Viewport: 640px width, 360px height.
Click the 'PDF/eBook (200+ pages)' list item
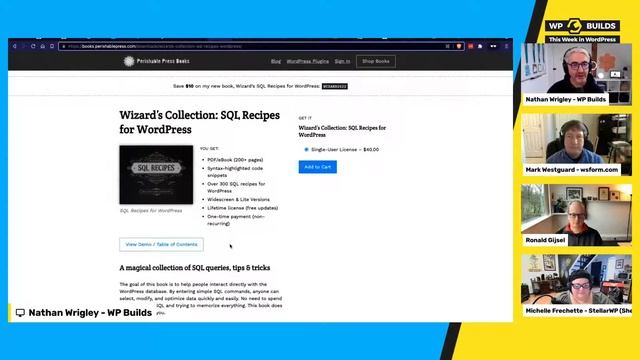coord(235,160)
